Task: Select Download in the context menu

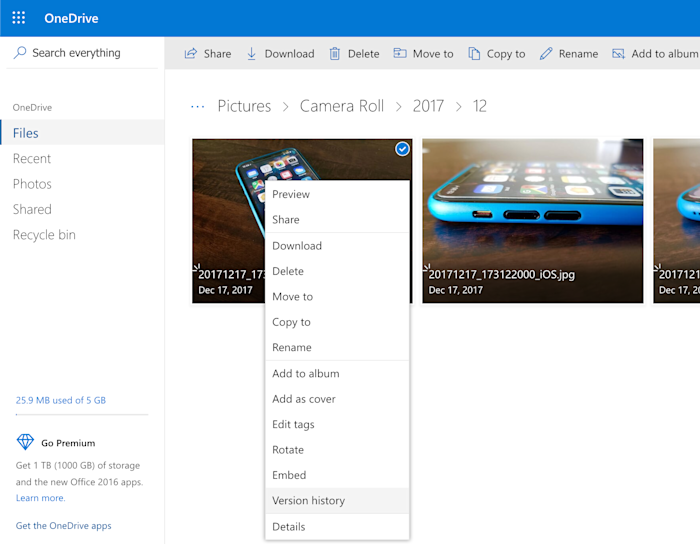Action: click(x=337, y=246)
